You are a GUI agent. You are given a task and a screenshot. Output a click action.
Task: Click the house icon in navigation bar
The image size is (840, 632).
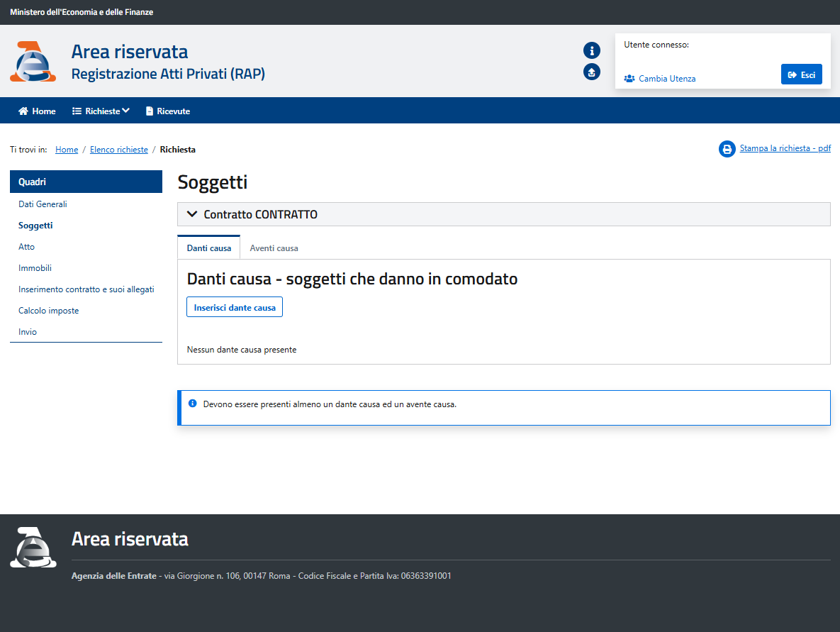[23, 111]
